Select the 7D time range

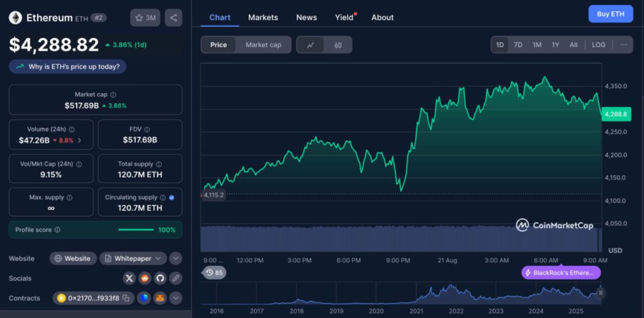[518, 45]
